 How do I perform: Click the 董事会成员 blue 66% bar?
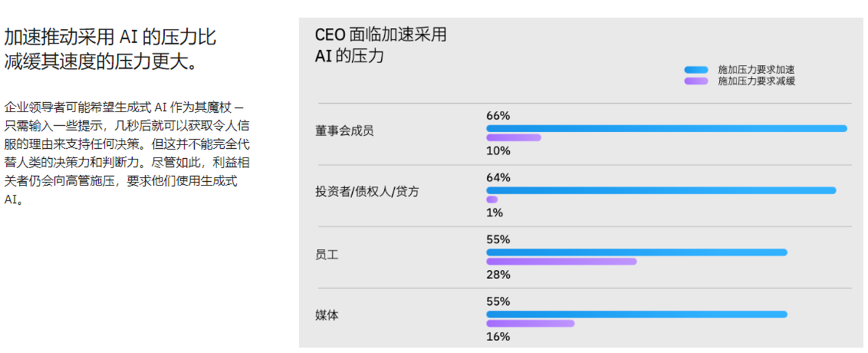[x=666, y=128]
